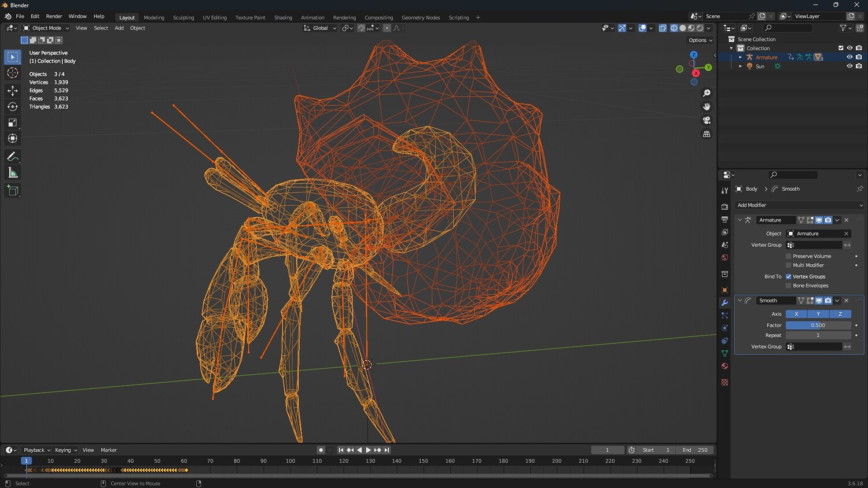Uncheck the Vertex Groups bind option

point(788,276)
